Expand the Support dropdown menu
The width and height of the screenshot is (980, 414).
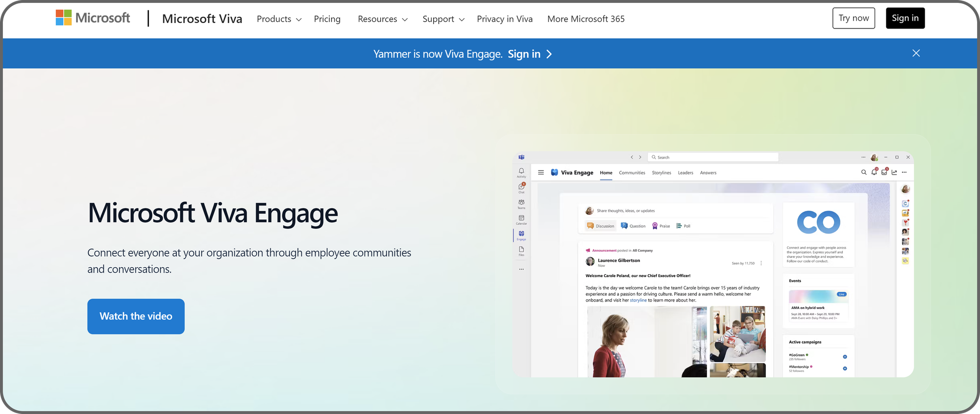443,19
